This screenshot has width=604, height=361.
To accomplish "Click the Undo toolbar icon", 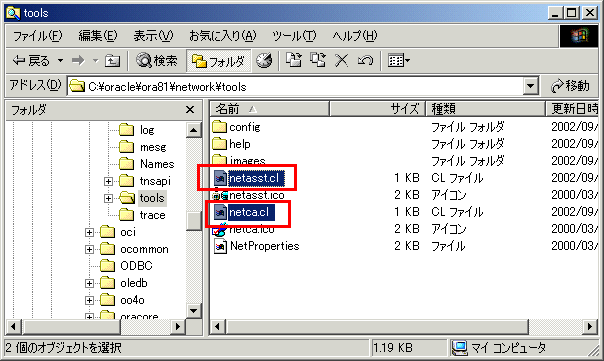I will click(x=365, y=60).
